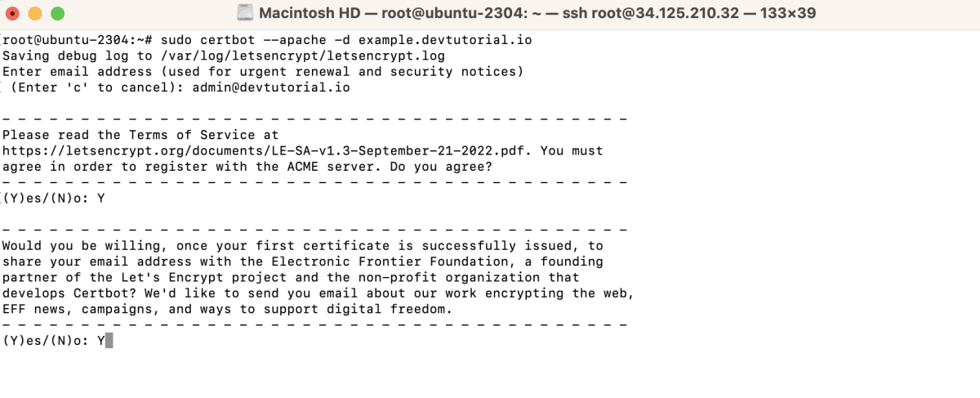
Task: Click the 'Enter email address' prompt line
Action: (263, 71)
